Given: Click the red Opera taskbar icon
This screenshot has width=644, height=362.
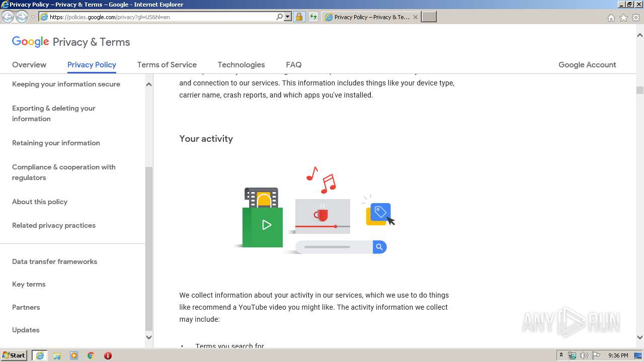Looking at the screenshot, I should pyautogui.click(x=108, y=355).
